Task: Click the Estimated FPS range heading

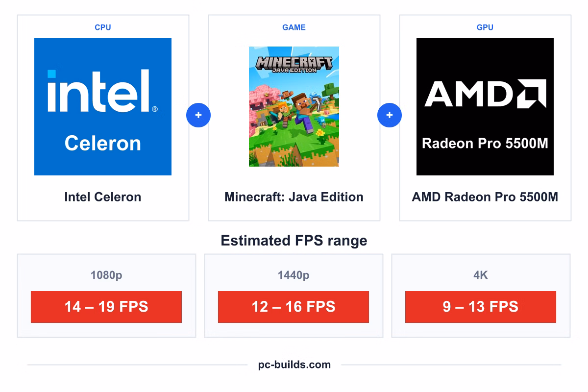Action: point(294,241)
